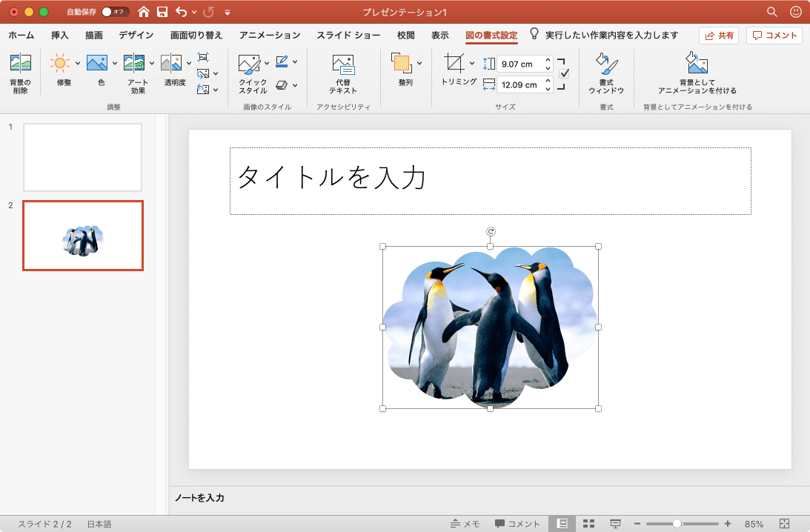Click the Home icon in title bar

pyautogui.click(x=144, y=12)
